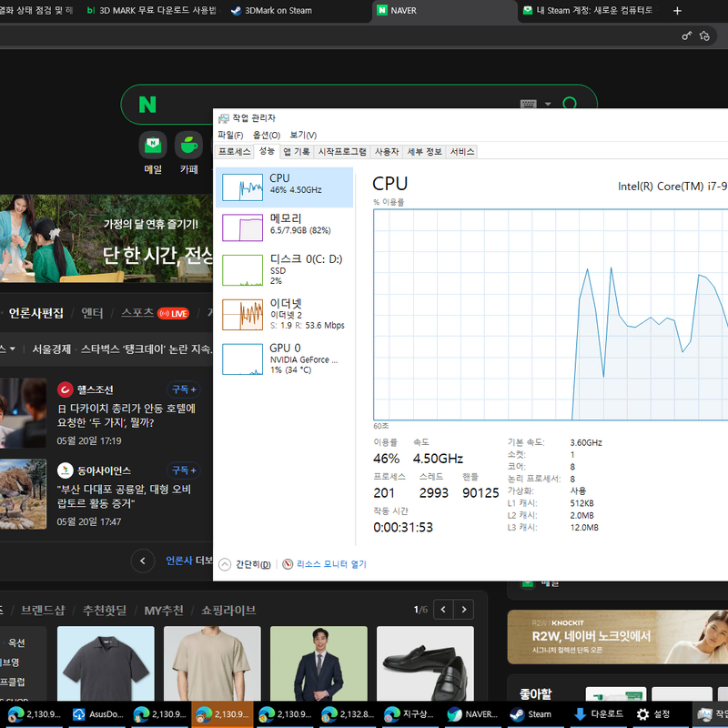This screenshot has width=728, height=728.
Task: Open the 파일(F) menu in Task Manager
Action: (230, 135)
